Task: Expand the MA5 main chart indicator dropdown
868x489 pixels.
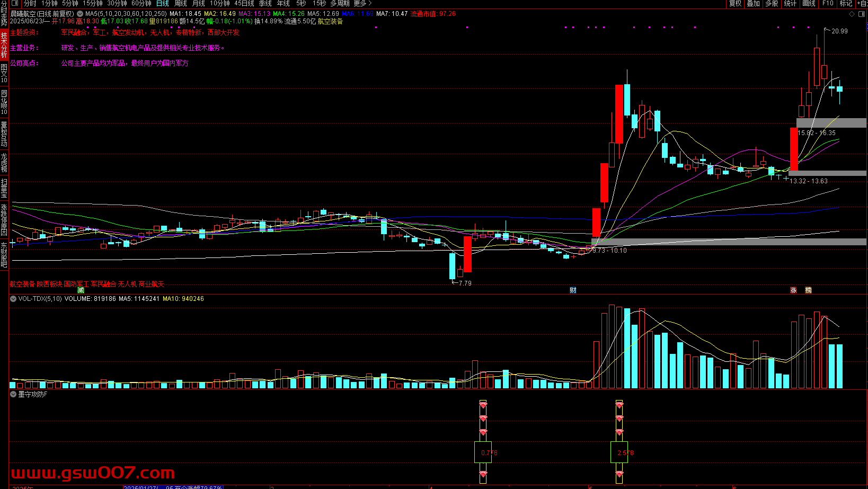Action: [80, 14]
